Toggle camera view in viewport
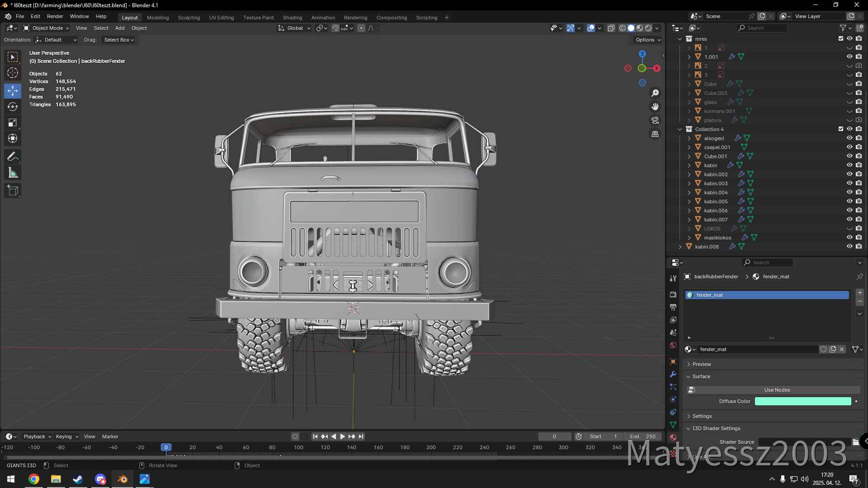 click(655, 120)
